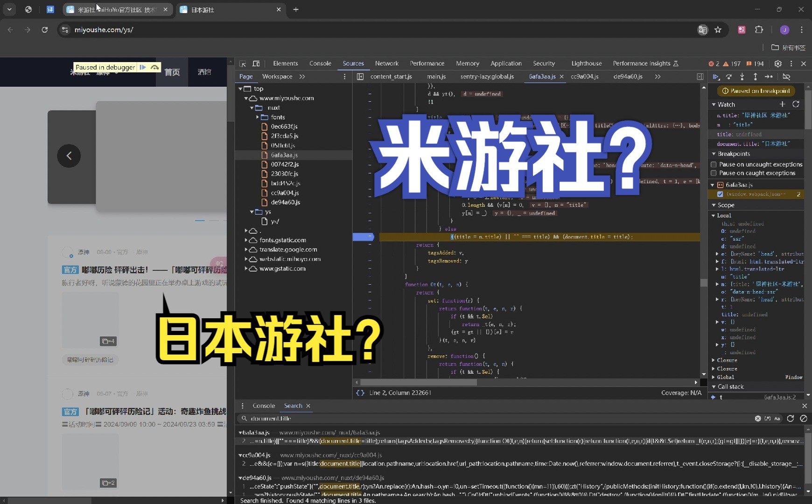
Task: Collapse the Call stack section
Action: click(714, 387)
